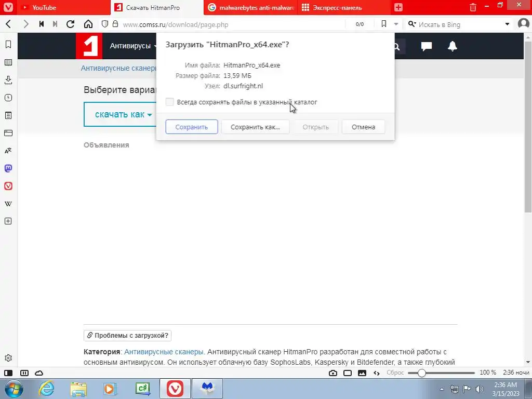Open the Reading List panel
Screen dimensions: 532x399
pos(8,62)
